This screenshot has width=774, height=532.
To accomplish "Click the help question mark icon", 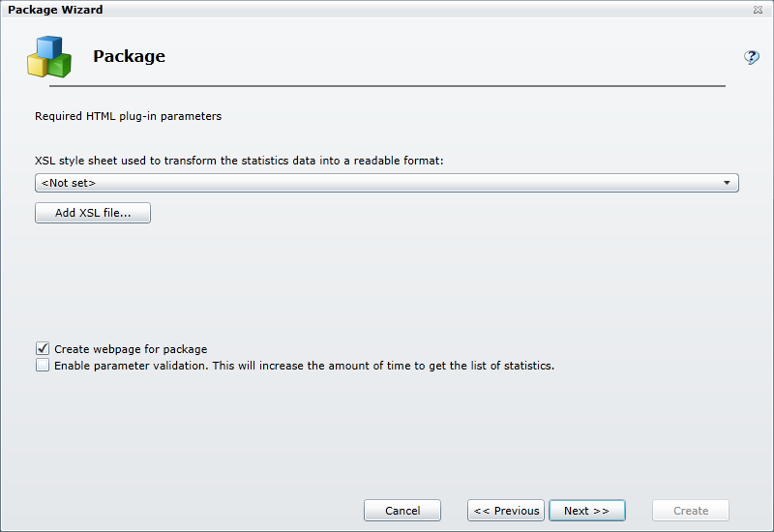I will 751,57.
